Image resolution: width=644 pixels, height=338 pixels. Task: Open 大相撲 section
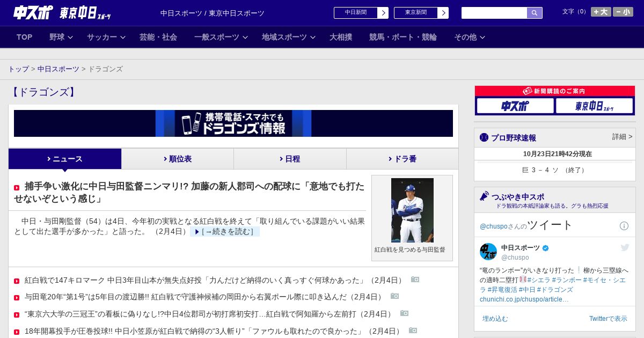pos(341,37)
